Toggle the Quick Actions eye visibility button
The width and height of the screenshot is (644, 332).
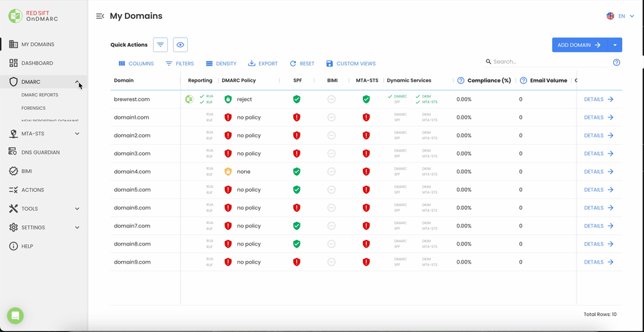pos(180,45)
